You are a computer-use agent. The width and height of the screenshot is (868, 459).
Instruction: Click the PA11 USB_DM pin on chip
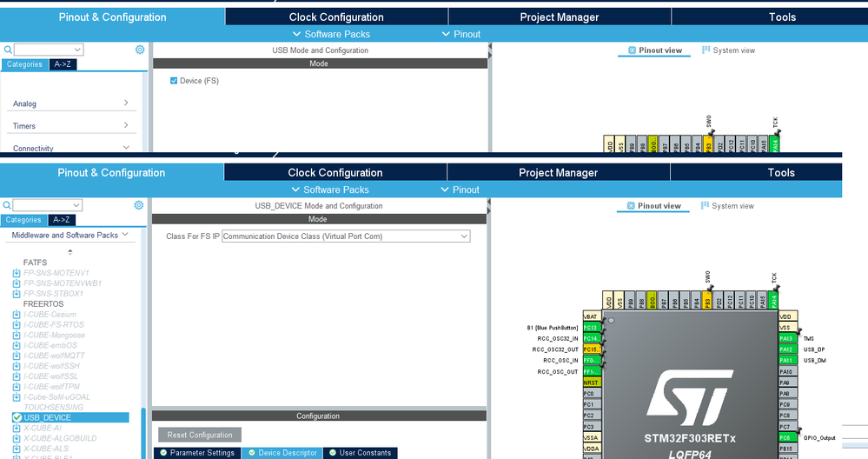click(788, 361)
